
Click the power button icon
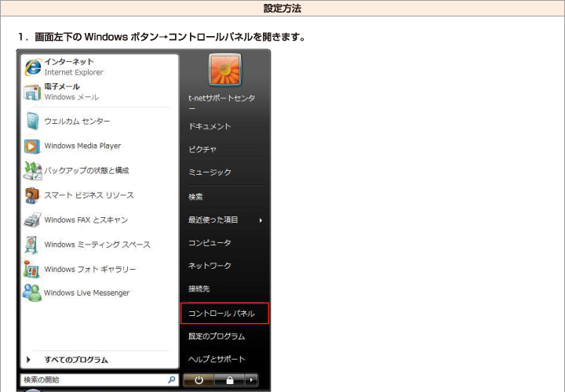(x=199, y=380)
